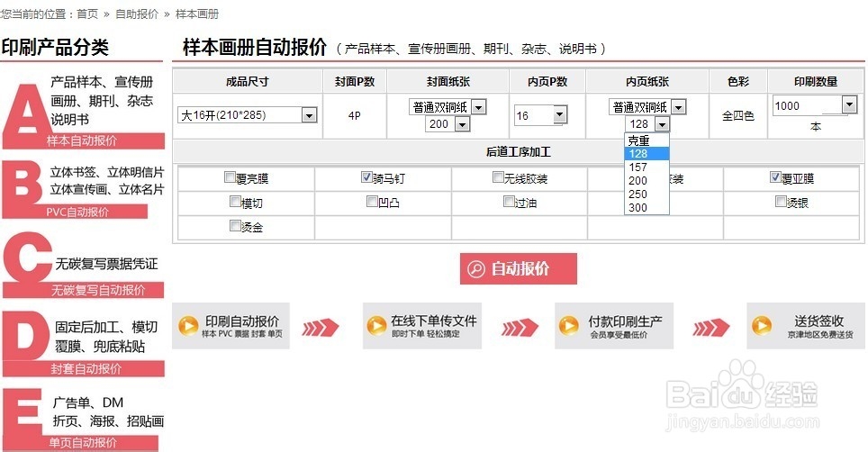The height and width of the screenshot is (452, 868).
Task: Open the 无碳复写自动报价 link
Action: tap(98, 290)
